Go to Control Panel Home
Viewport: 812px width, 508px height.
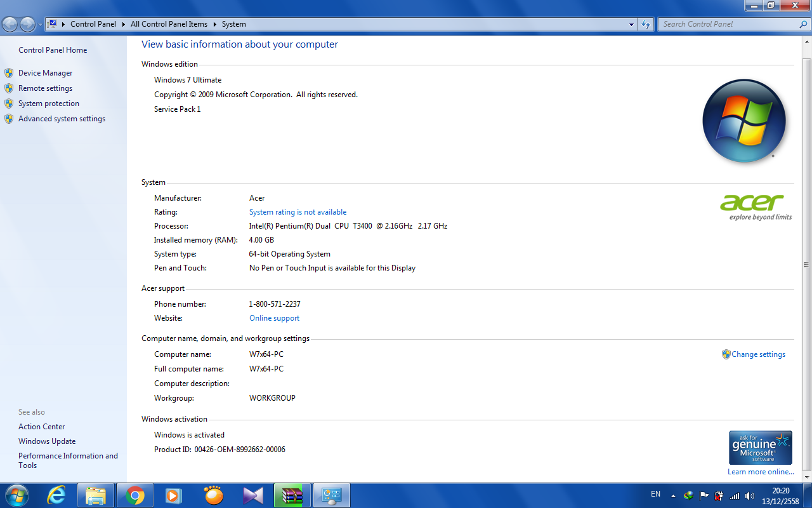pyautogui.click(x=53, y=50)
